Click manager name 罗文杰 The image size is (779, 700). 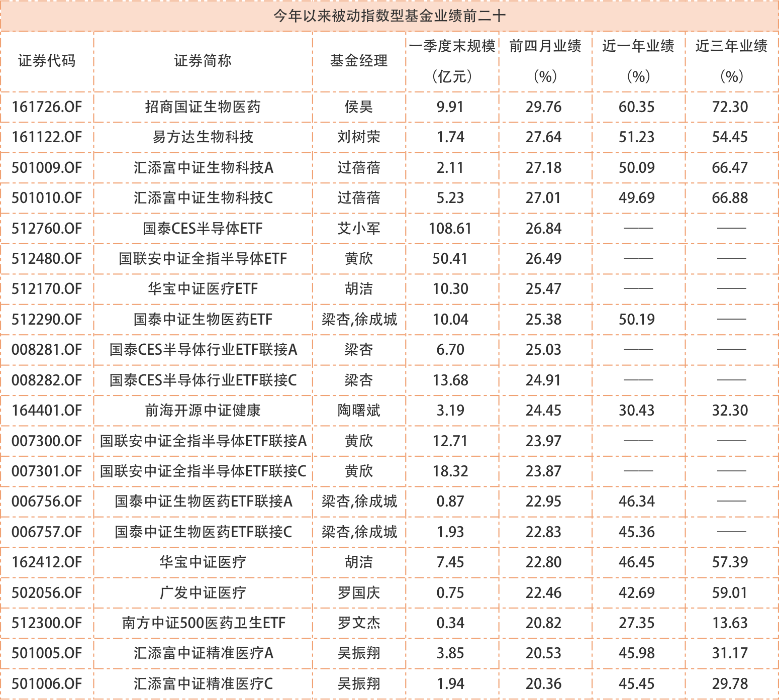point(359,623)
